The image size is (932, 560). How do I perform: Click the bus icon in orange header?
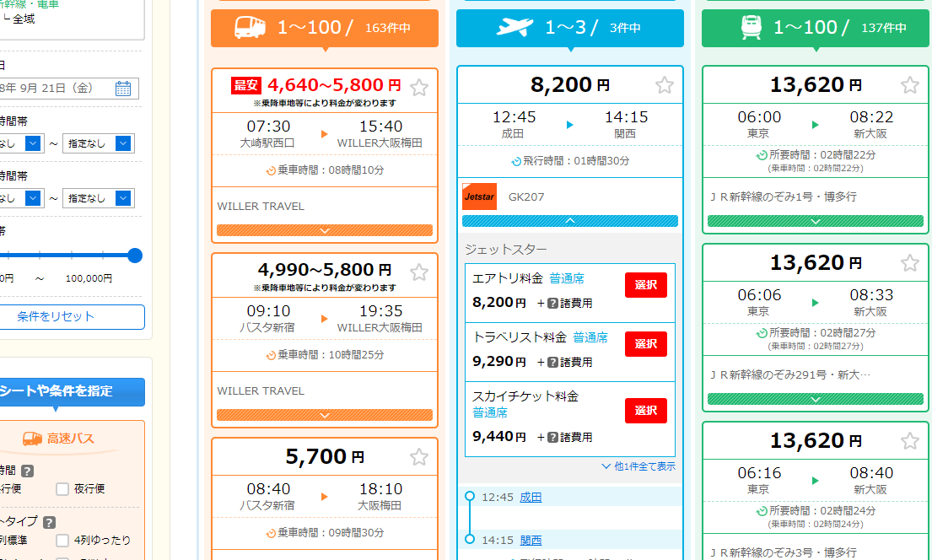(x=250, y=27)
